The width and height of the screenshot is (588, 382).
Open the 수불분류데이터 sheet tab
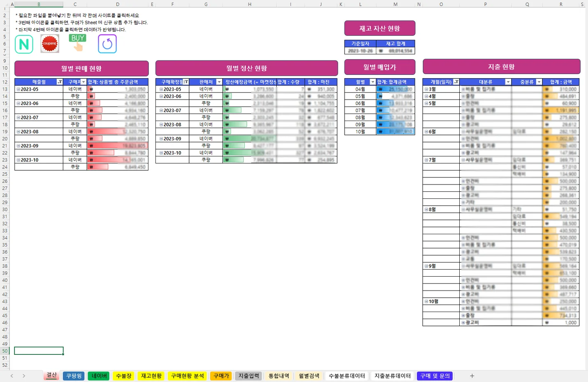click(x=347, y=376)
